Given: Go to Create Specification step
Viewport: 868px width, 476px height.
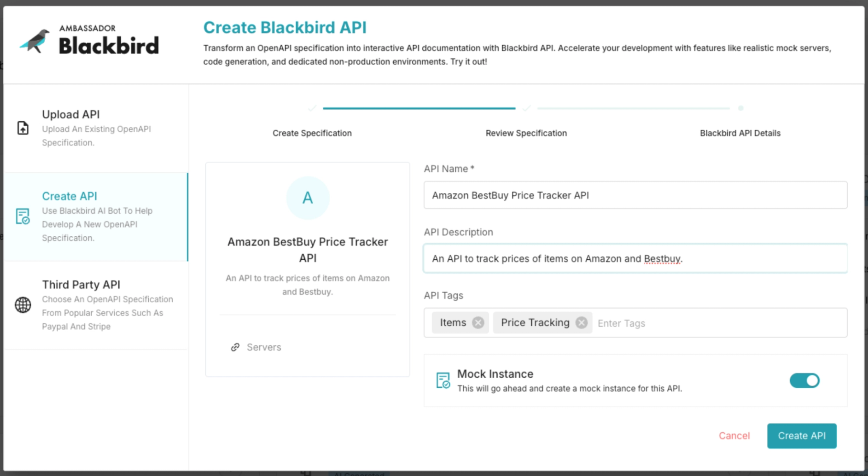Looking at the screenshot, I should tap(312, 133).
